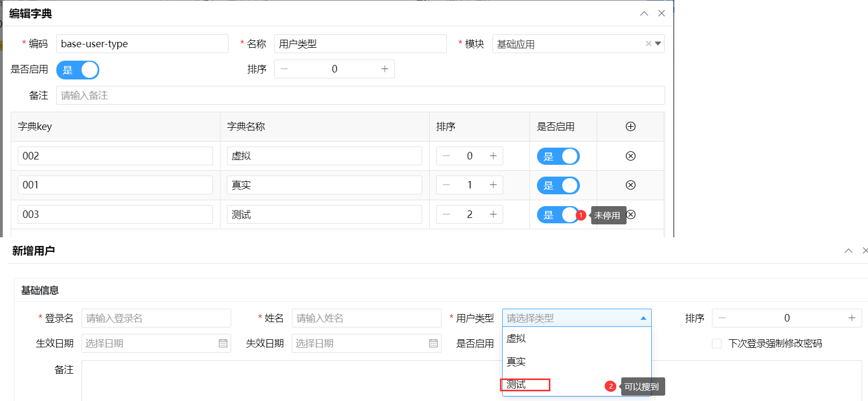This screenshot has width=868, height=401.
Task: Collapse the 用户类型 dropdown
Action: 643,318
